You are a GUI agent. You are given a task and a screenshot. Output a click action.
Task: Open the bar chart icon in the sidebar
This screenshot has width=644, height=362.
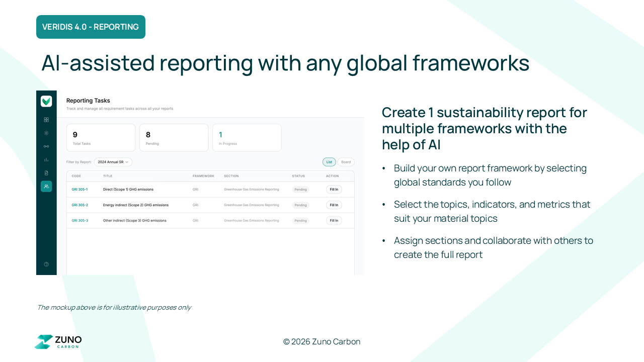pyautogui.click(x=46, y=160)
